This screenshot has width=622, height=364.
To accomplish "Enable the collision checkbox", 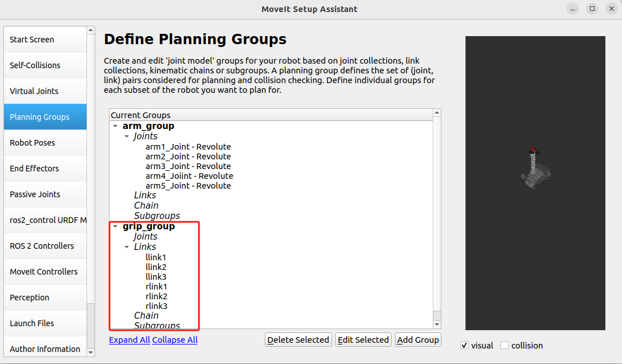I will [x=504, y=345].
